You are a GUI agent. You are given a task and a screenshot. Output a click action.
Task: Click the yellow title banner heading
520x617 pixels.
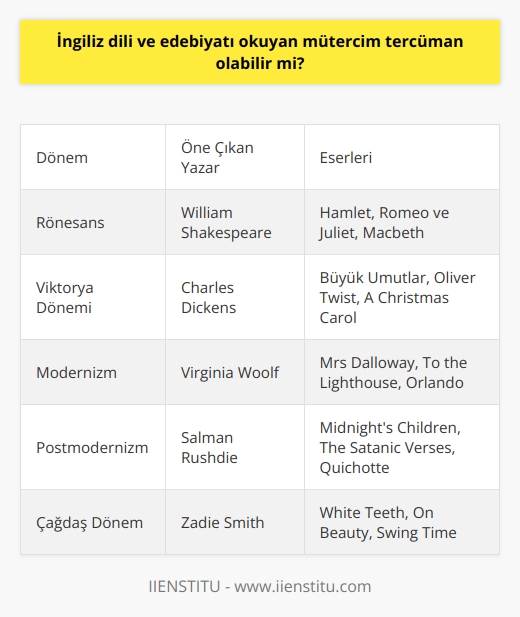click(x=260, y=52)
